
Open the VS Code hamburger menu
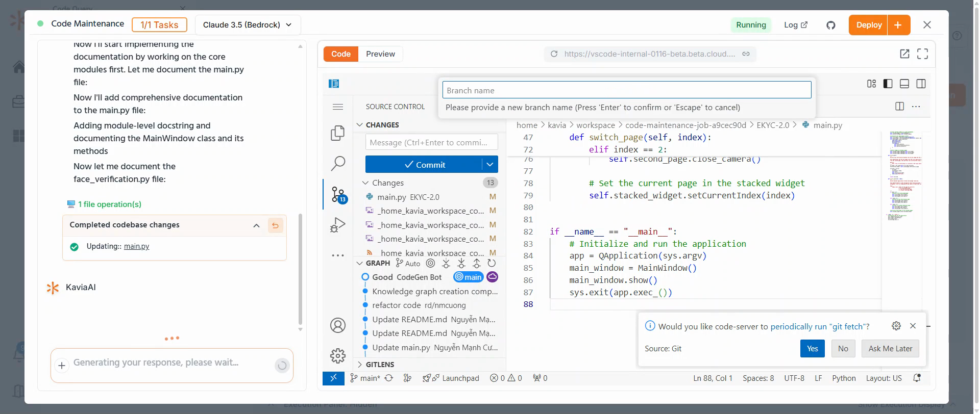tap(338, 107)
